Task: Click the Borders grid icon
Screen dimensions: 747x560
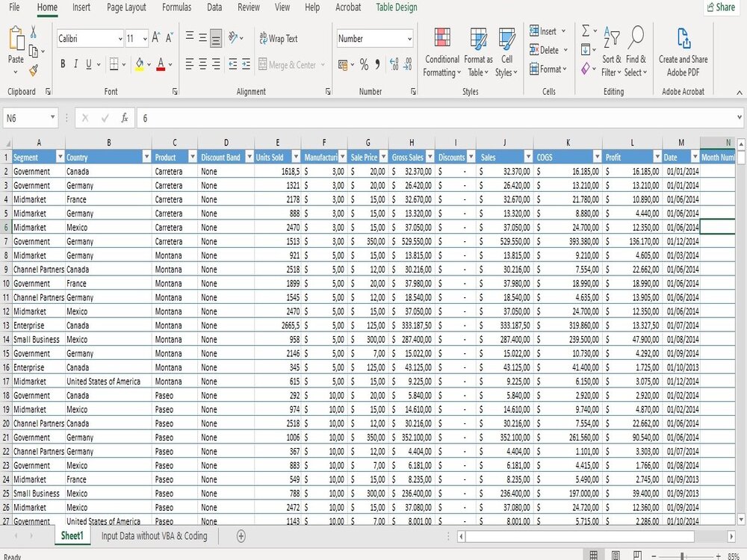Action: (114, 63)
